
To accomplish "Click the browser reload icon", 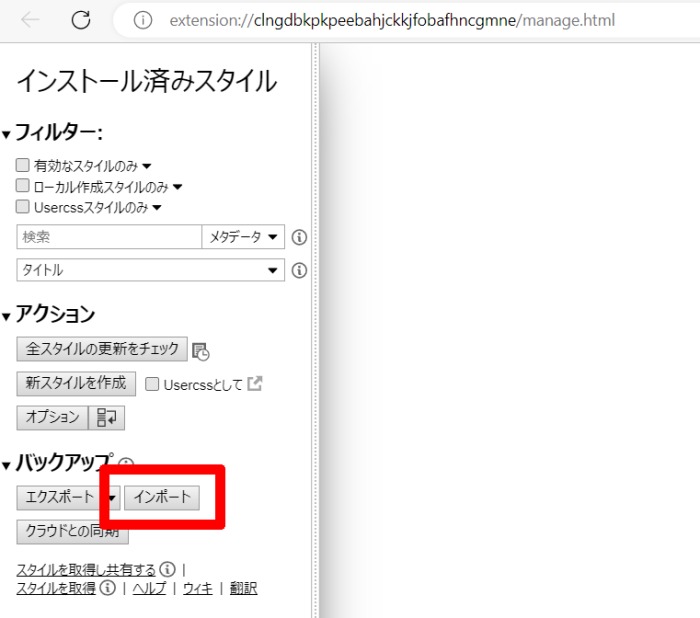I will 81,20.
